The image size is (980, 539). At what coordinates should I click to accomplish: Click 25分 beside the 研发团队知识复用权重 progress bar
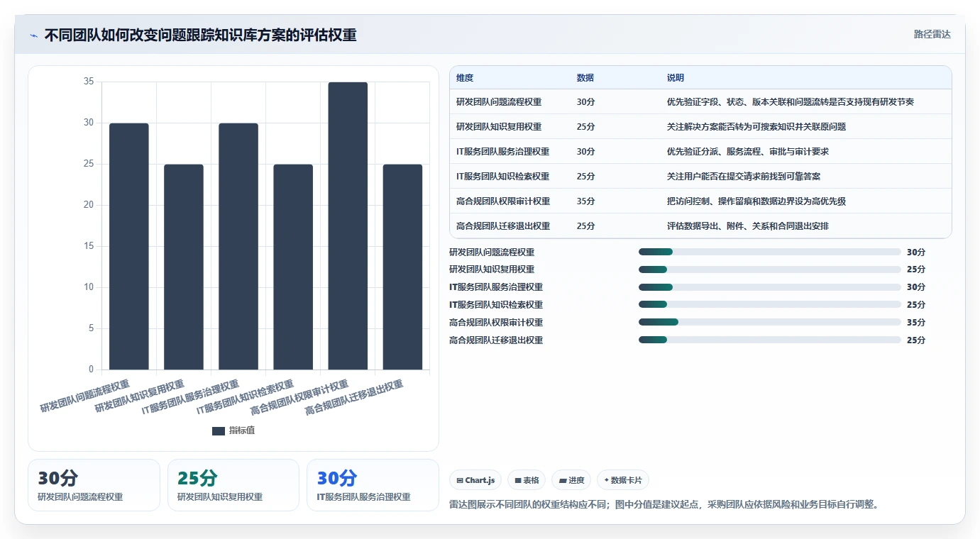coord(916,269)
